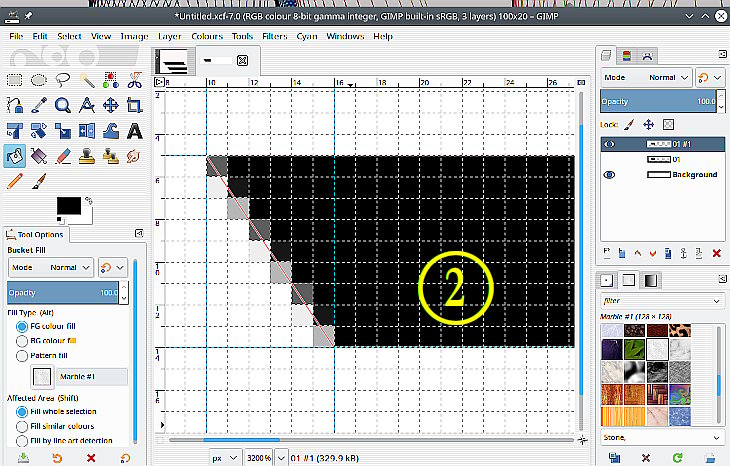
Task: Select the Smudge finger tool
Action: (x=135, y=156)
